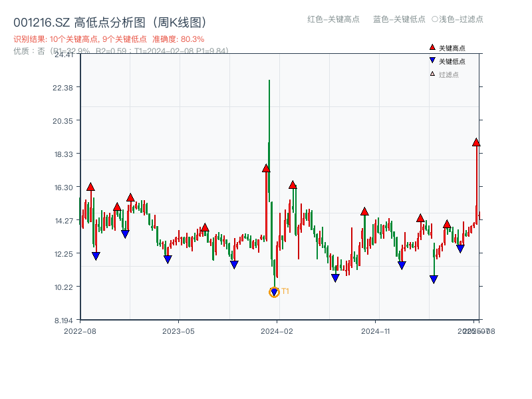Viewport: 532px width, 399px height.
Task: Click the blue low marker in early 2025 near 11.5
Action: pos(402,265)
